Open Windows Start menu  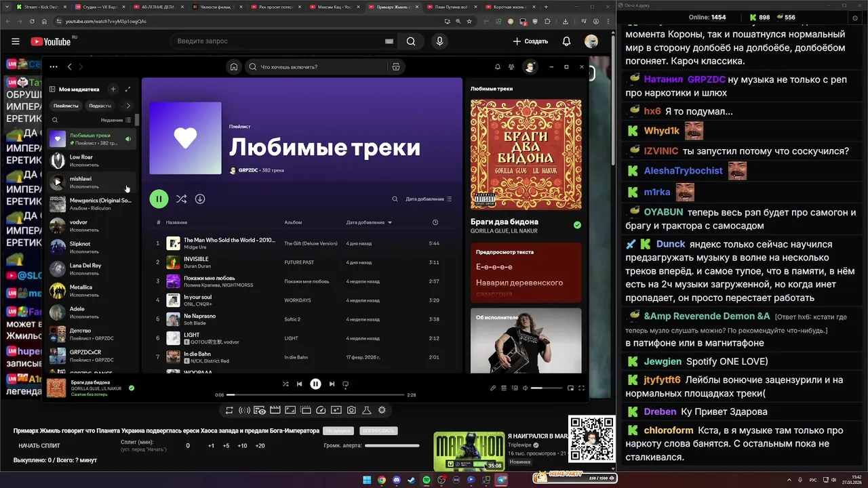[367, 480]
